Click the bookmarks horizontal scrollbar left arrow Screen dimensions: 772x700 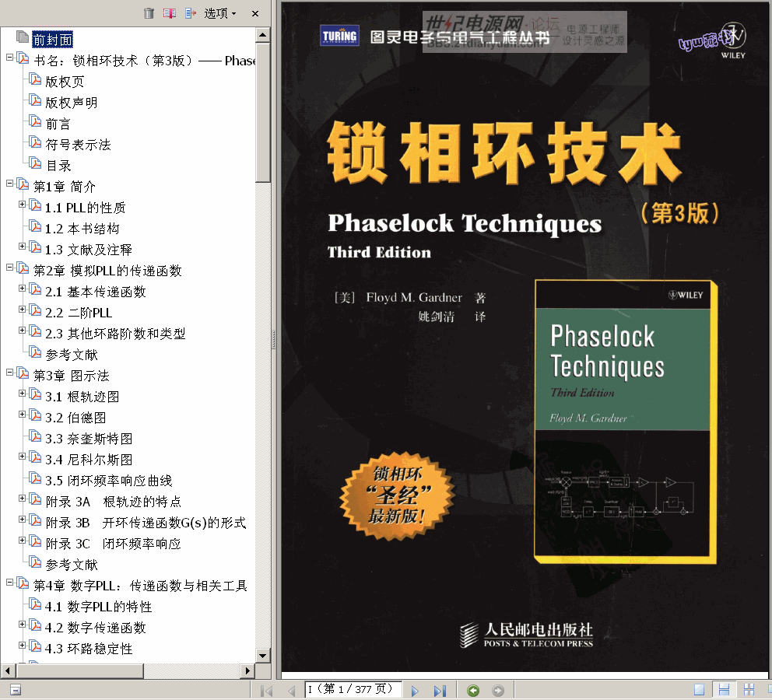tap(7, 670)
